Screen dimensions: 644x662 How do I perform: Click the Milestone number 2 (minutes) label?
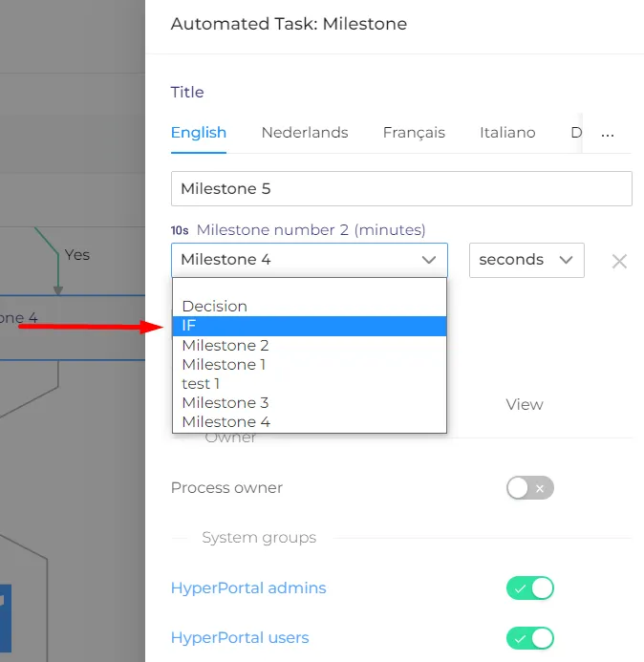pos(311,230)
